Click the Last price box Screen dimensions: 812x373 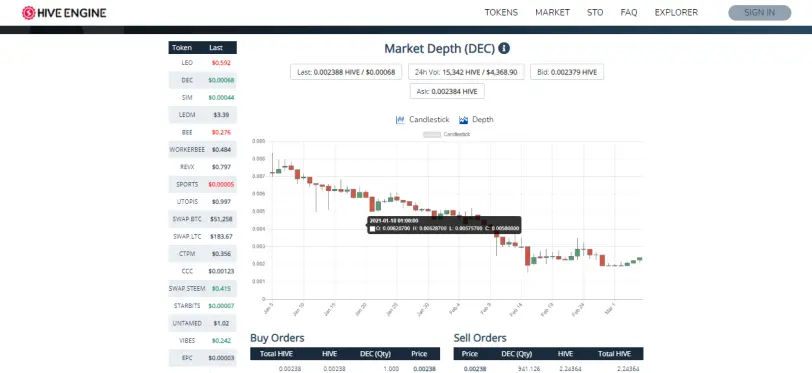[x=346, y=72]
